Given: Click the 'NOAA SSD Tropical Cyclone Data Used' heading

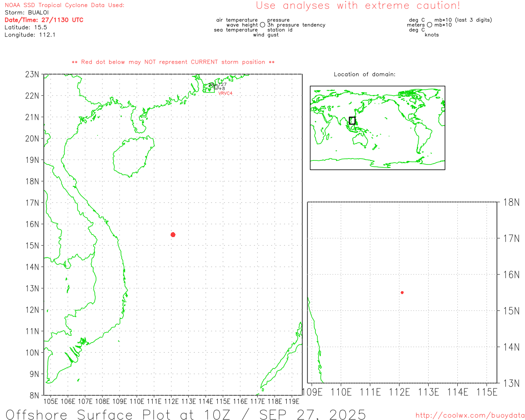Looking at the screenshot, I should click(x=64, y=5).
